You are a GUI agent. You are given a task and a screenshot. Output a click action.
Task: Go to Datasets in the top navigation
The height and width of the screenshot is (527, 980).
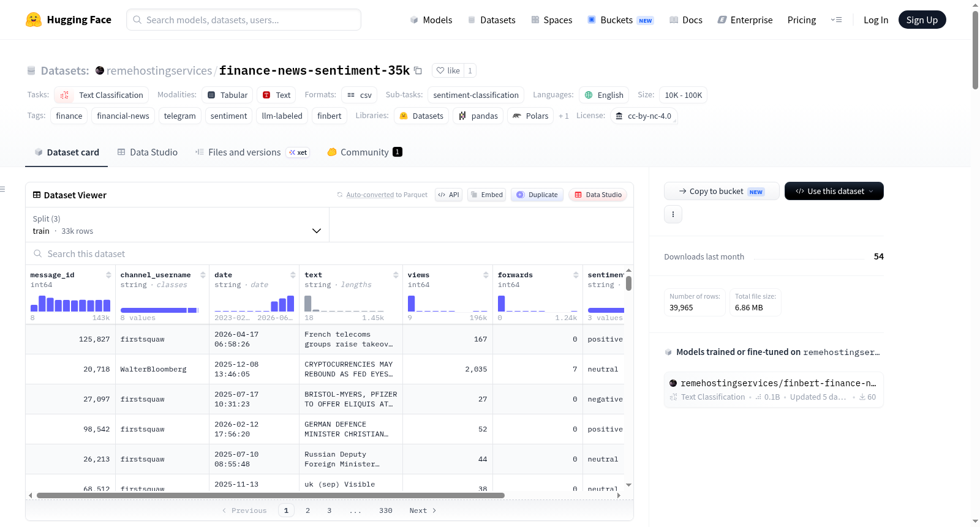[491, 20]
